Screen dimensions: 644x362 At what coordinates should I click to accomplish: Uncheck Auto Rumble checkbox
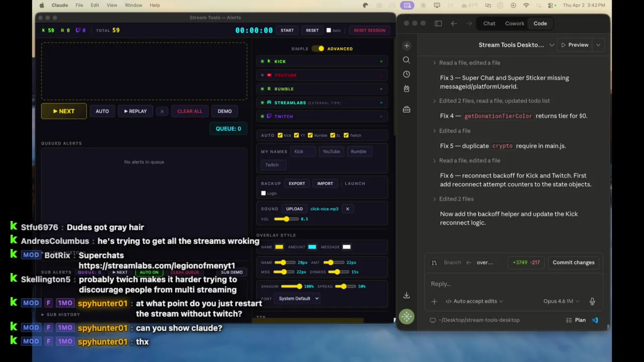310,135
